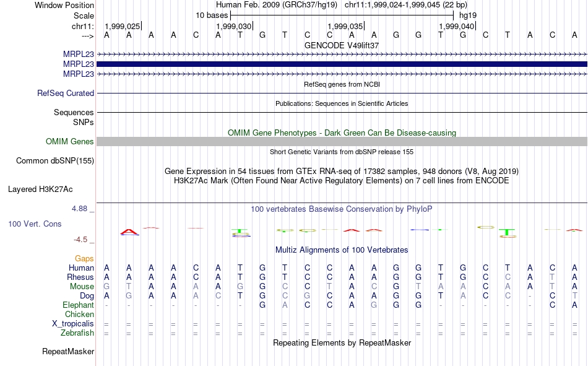Click position marker 1,999,040
This screenshot has height=366, width=588.
tap(456, 26)
